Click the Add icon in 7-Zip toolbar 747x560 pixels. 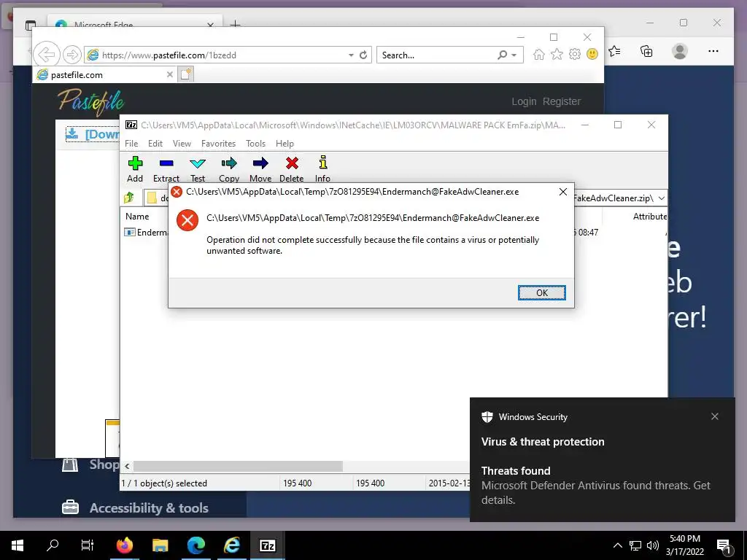(135, 164)
